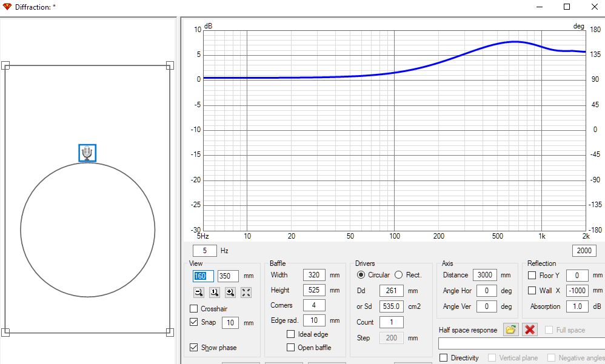Click the Angle Hor field
Screen dimensions: 605x364
point(487,290)
